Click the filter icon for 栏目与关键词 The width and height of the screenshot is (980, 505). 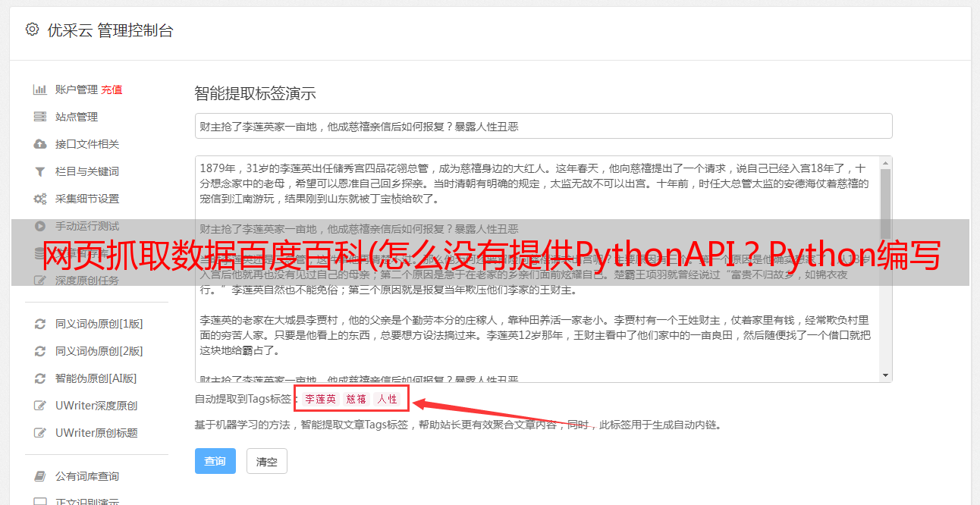coord(40,171)
